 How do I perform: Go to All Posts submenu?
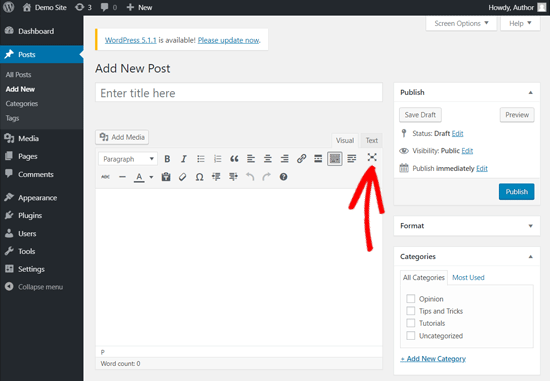pos(18,75)
